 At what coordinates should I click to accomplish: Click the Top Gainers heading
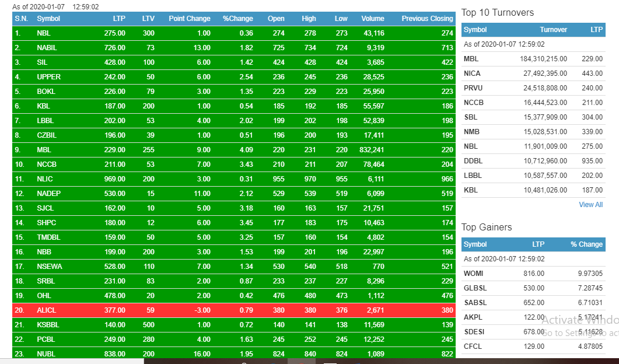[487, 228]
